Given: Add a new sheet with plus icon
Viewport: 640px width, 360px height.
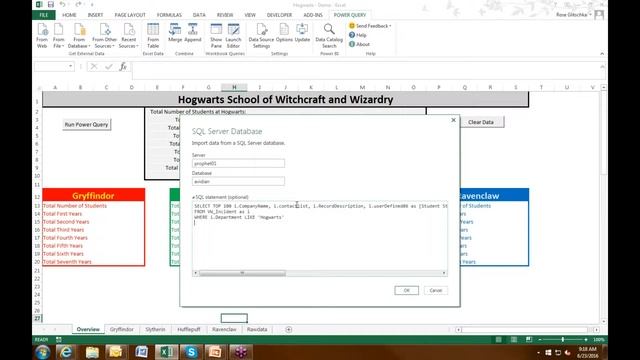Looking at the screenshot, I should [289, 329].
